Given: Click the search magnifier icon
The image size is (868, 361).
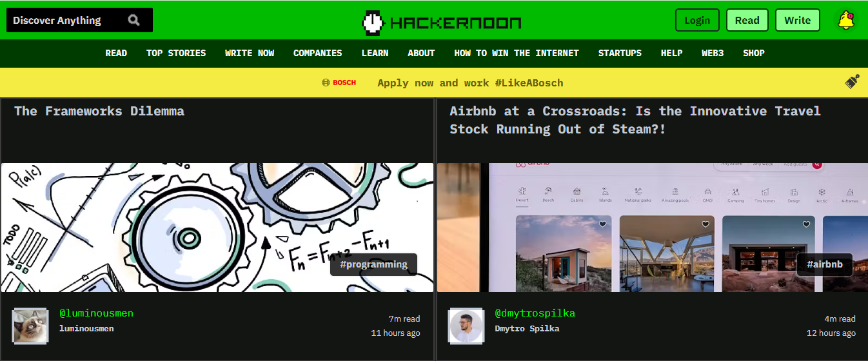Looking at the screenshot, I should (x=133, y=20).
